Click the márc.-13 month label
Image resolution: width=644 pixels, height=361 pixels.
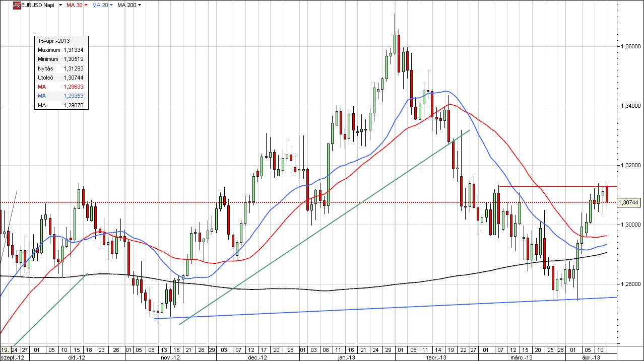coord(523,357)
